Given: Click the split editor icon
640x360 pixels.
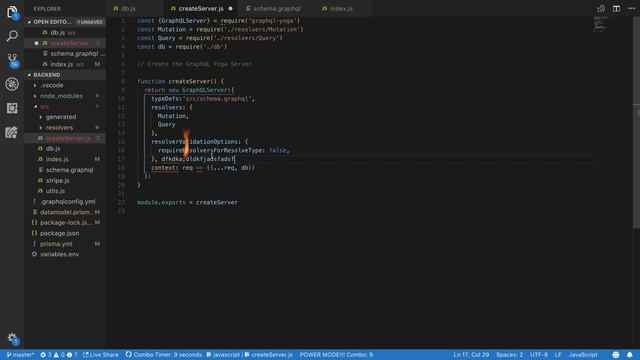Looking at the screenshot, I should coord(616,9).
